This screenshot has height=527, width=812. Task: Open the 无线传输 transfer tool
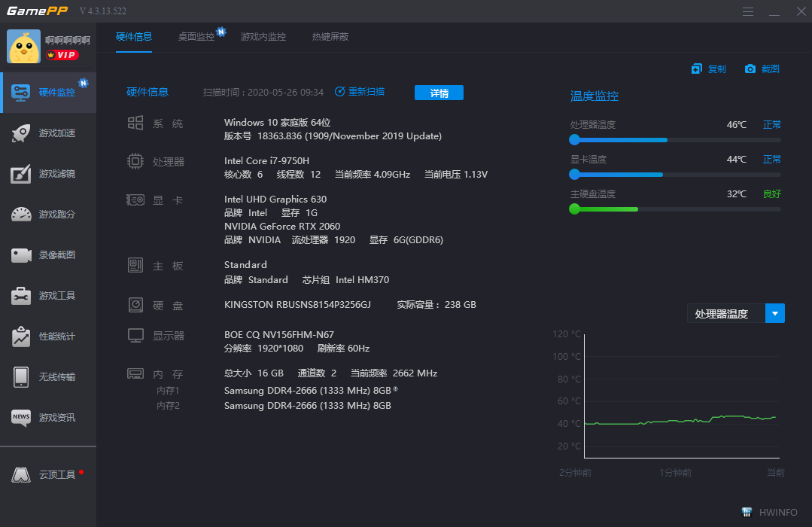47,377
